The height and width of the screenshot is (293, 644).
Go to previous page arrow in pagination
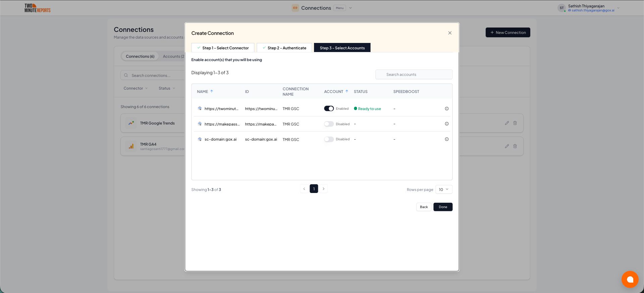pos(304,189)
